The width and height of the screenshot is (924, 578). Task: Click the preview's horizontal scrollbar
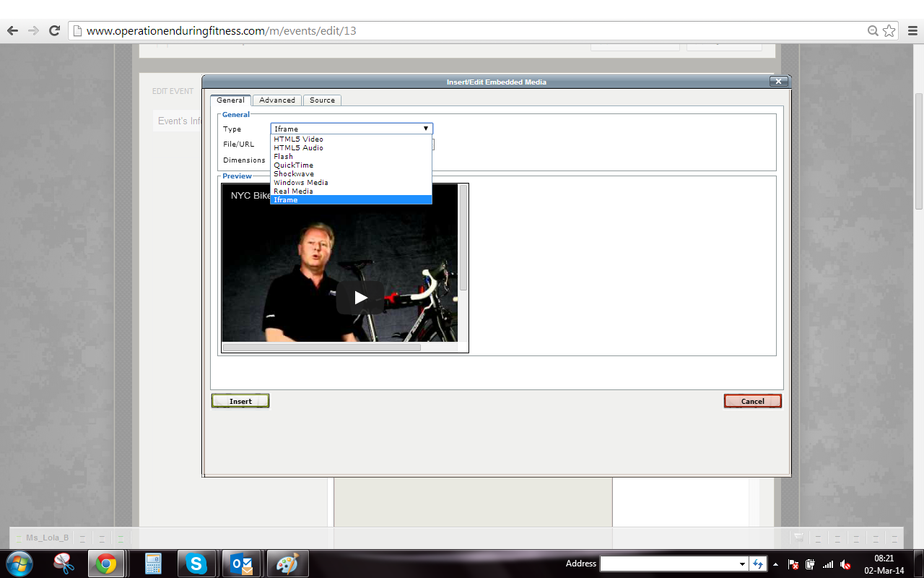321,348
